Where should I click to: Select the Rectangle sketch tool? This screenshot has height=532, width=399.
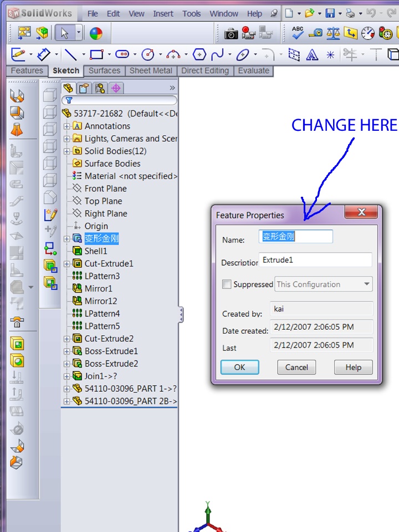(96, 54)
